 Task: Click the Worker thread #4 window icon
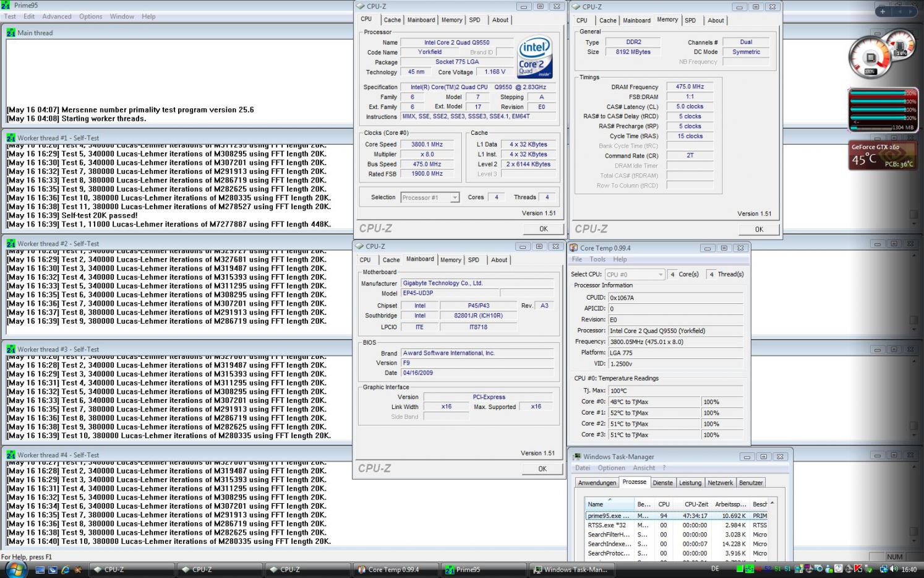pyautogui.click(x=11, y=455)
